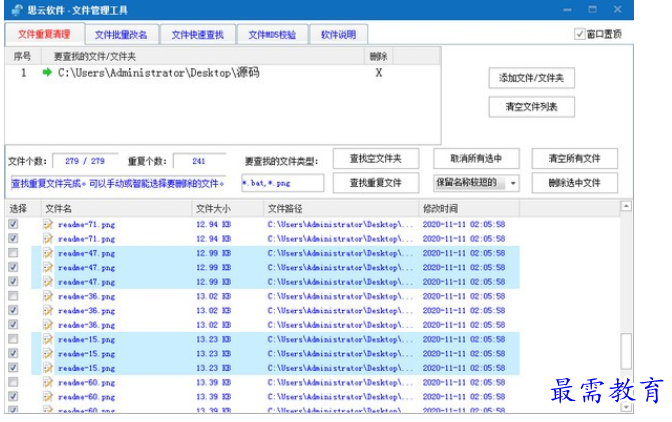Select the 文件MD5校验 tab

pos(272,35)
